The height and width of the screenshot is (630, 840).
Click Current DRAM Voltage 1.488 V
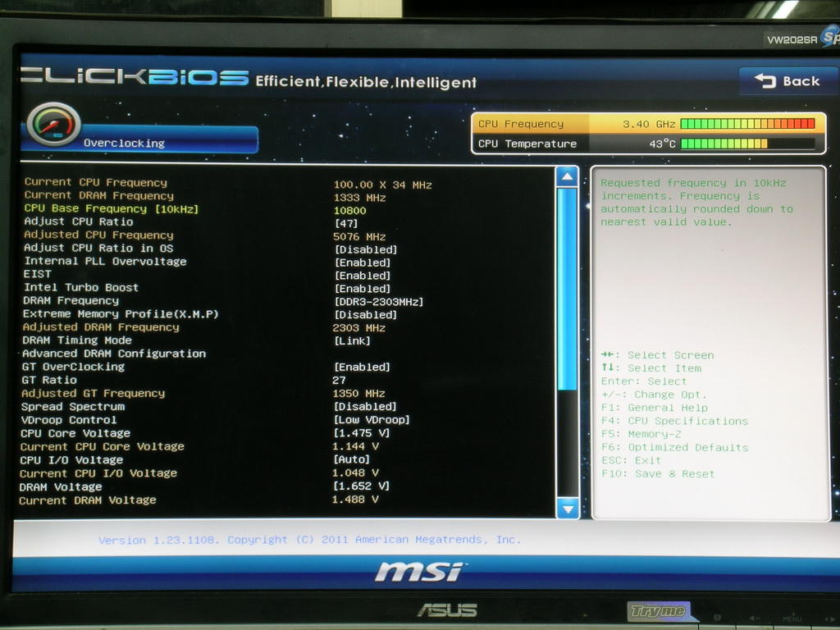(355, 500)
